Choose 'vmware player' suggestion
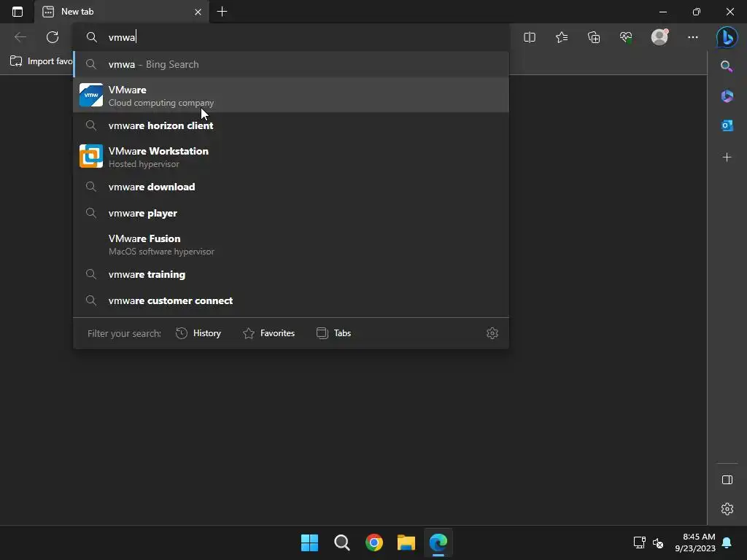747x560 pixels. click(x=291, y=213)
